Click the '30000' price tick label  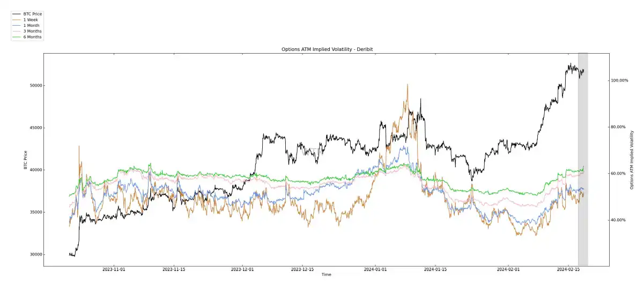click(35, 254)
